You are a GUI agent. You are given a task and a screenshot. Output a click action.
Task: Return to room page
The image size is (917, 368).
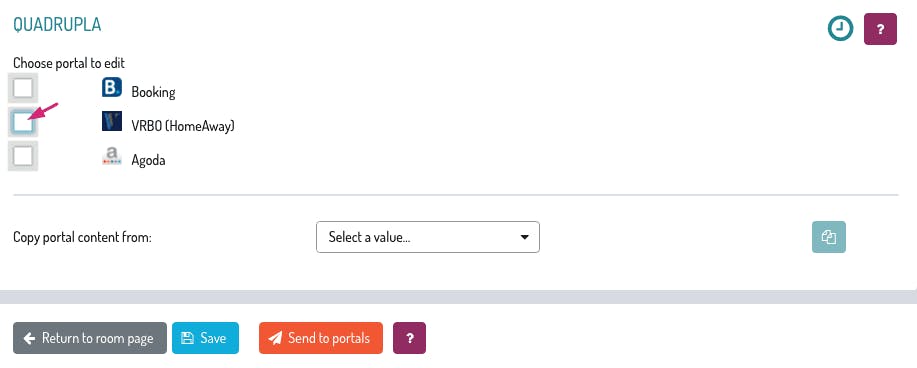coord(90,338)
